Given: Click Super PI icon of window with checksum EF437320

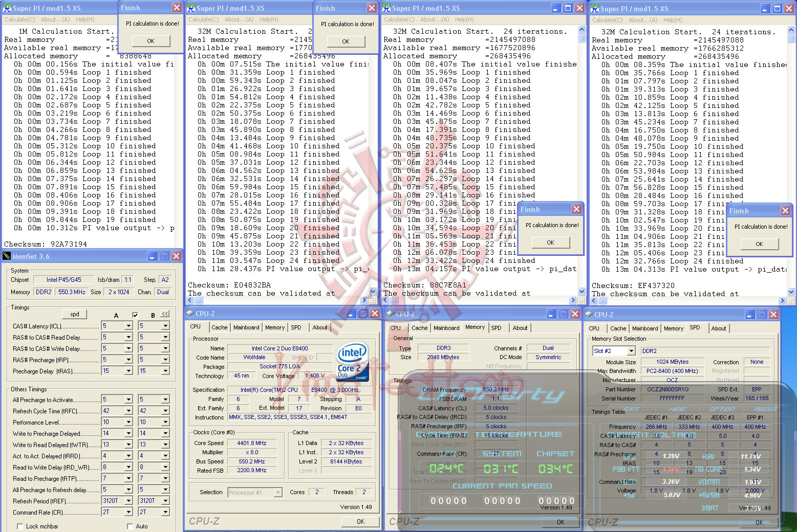Looking at the screenshot, I should pos(594,8).
